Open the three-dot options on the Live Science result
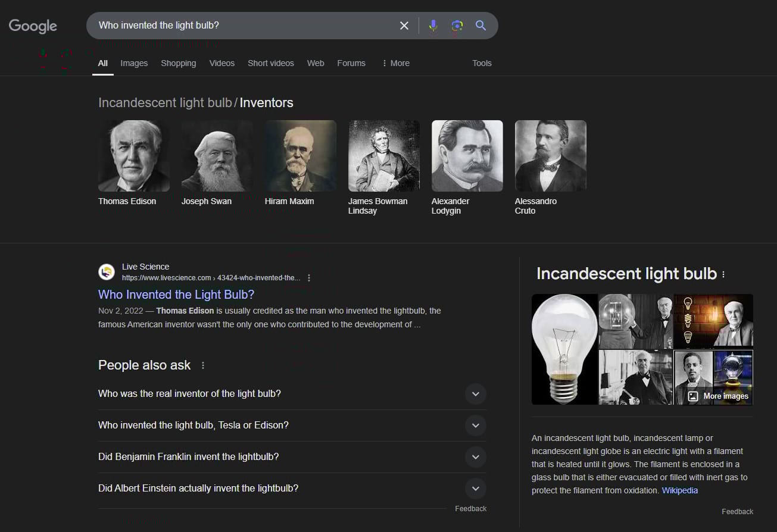This screenshot has height=532, width=777. [x=309, y=277]
